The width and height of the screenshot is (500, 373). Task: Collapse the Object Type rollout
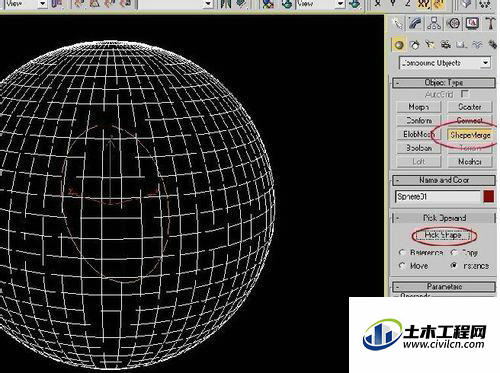click(x=444, y=82)
